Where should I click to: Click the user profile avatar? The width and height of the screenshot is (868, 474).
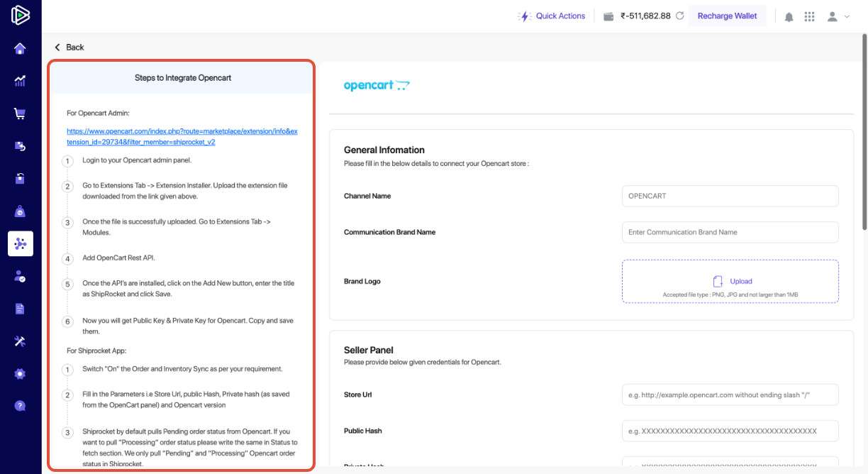(x=833, y=16)
